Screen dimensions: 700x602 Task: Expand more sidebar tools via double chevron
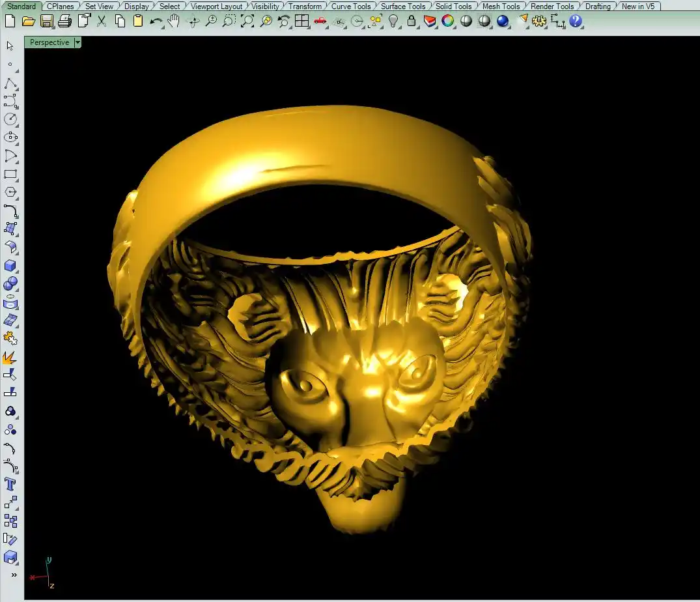click(x=14, y=575)
